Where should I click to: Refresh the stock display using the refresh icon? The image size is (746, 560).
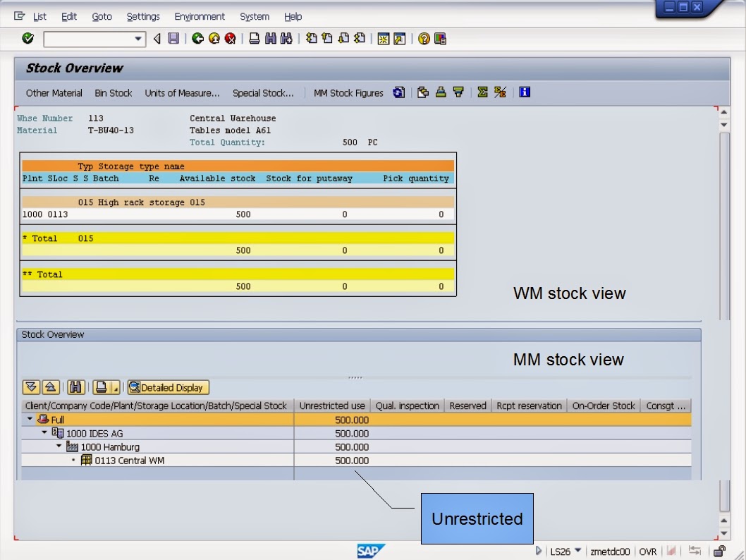(x=399, y=92)
